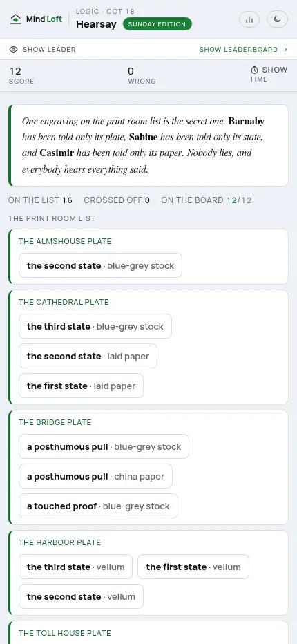This screenshot has height=644, width=297.
Task: Click the Sunday Edition badge
Action: pyautogui.click(x=157, y=24)
